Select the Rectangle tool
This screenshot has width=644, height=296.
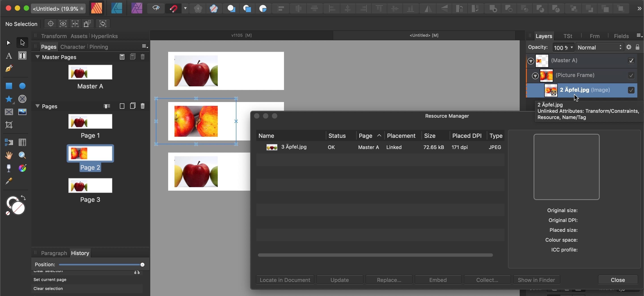click(x=9, y=86)
